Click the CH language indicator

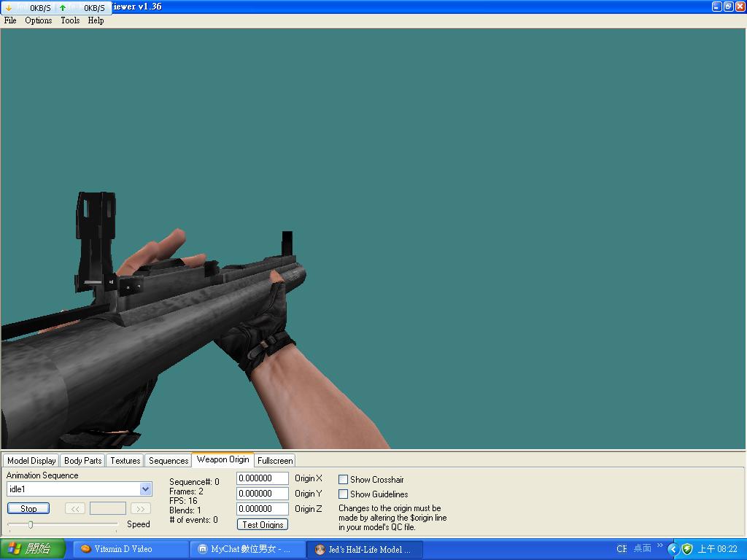coord(622,549)
